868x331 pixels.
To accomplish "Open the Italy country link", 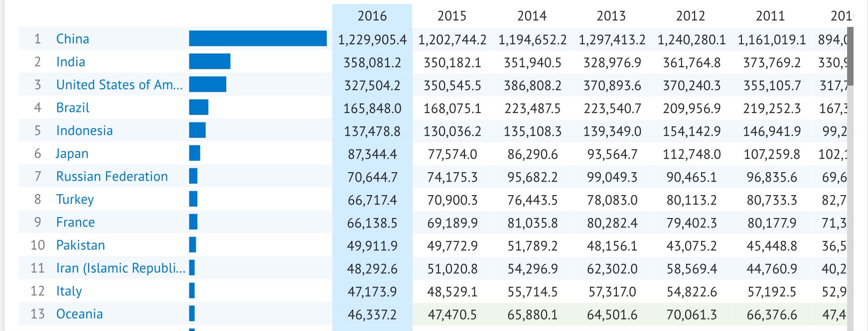I will (69, 291).
